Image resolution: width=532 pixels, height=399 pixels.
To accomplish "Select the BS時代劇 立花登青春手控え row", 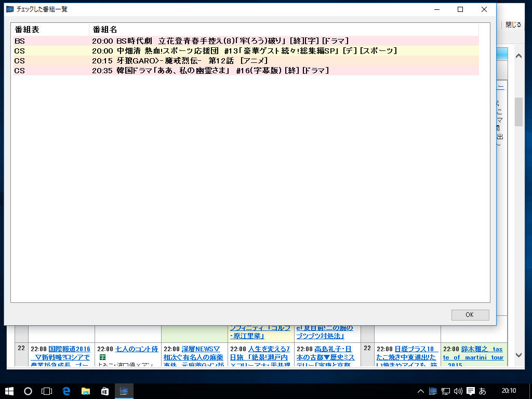I will [x=246, y=41].
